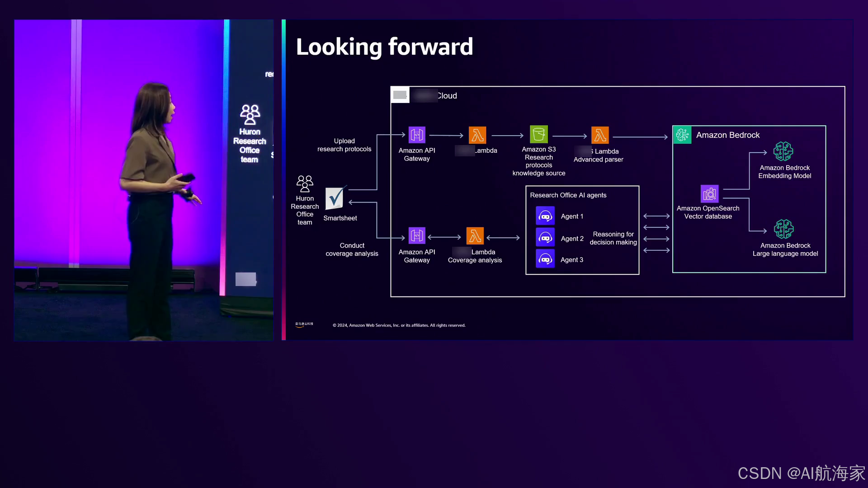This screenshot has height=488, width=868.
Task: Click the Agent 3 robot icon
Action: tap(545, 259)
